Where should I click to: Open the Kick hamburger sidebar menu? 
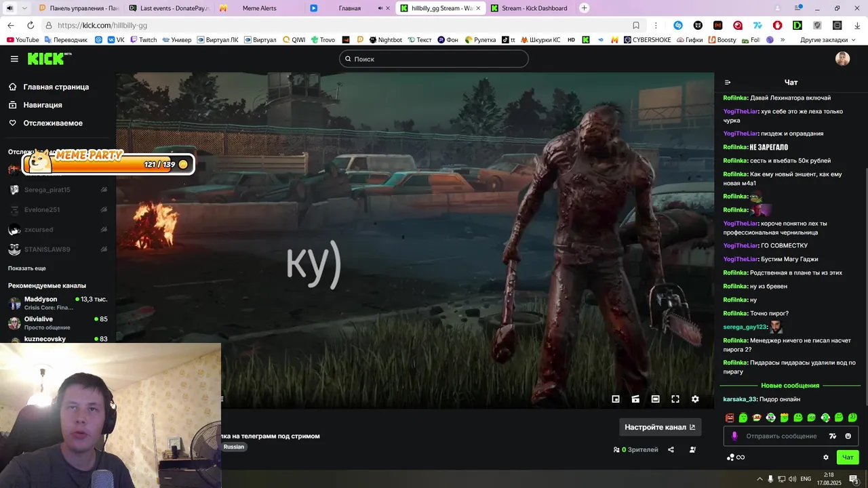[14, 59]
